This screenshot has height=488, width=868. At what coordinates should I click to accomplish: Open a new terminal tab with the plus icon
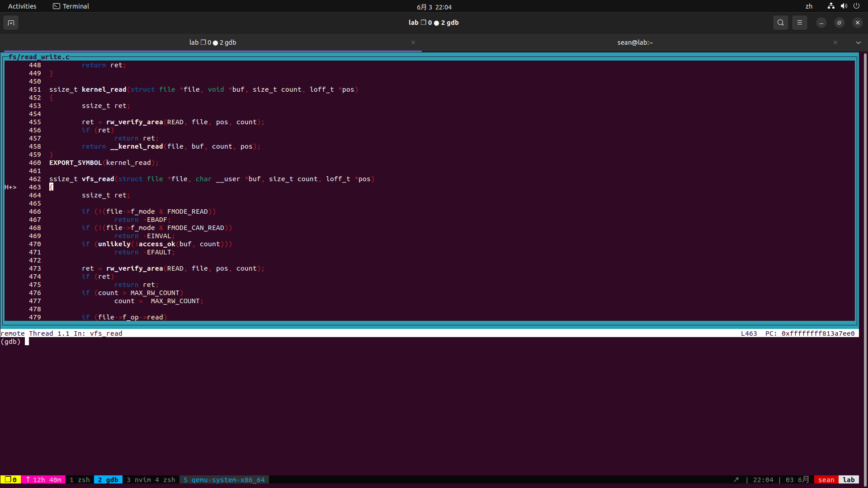coord(11,23)
